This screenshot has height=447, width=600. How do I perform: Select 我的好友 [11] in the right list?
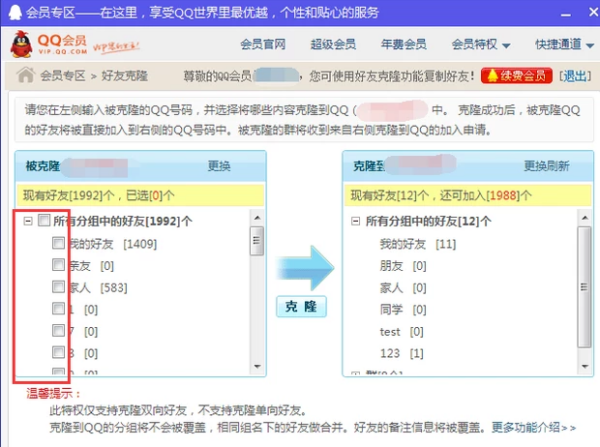coord(418,244)
